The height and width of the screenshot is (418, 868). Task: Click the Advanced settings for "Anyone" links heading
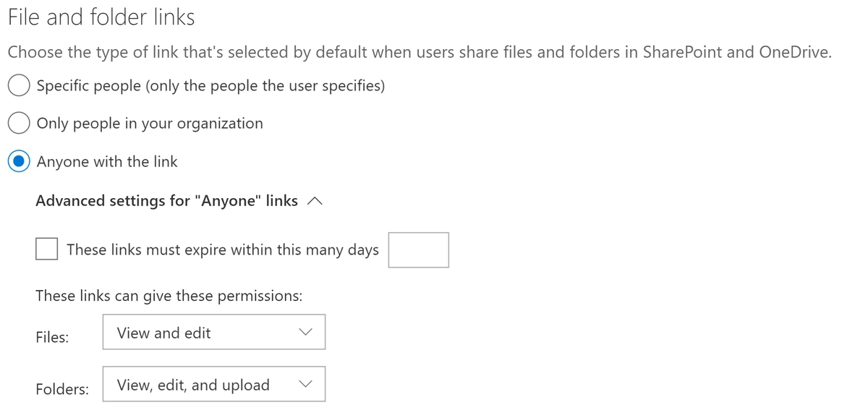pyautogui.click(x=166, y=201)
